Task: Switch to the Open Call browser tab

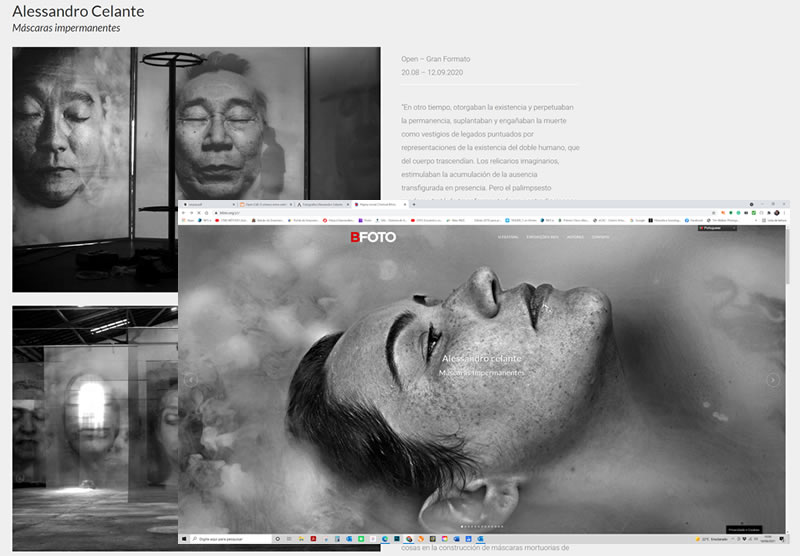Action: [266, 204]
